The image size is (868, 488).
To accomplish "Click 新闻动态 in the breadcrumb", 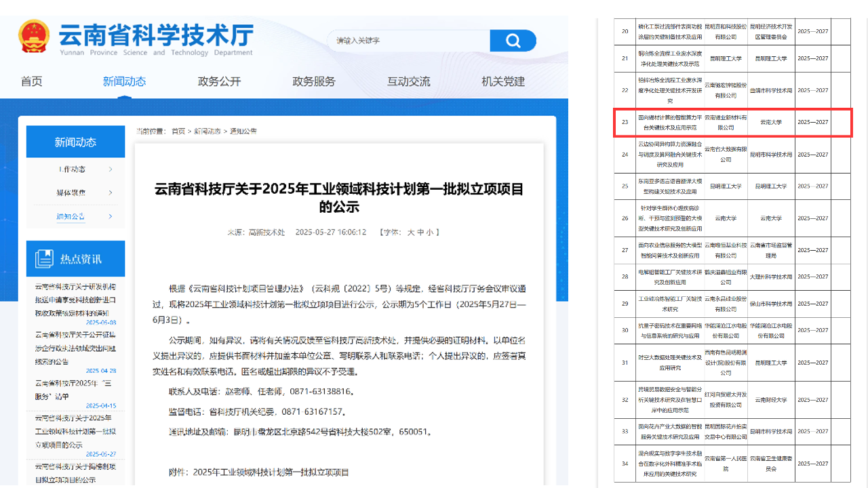I will click(x=208, y=131).
